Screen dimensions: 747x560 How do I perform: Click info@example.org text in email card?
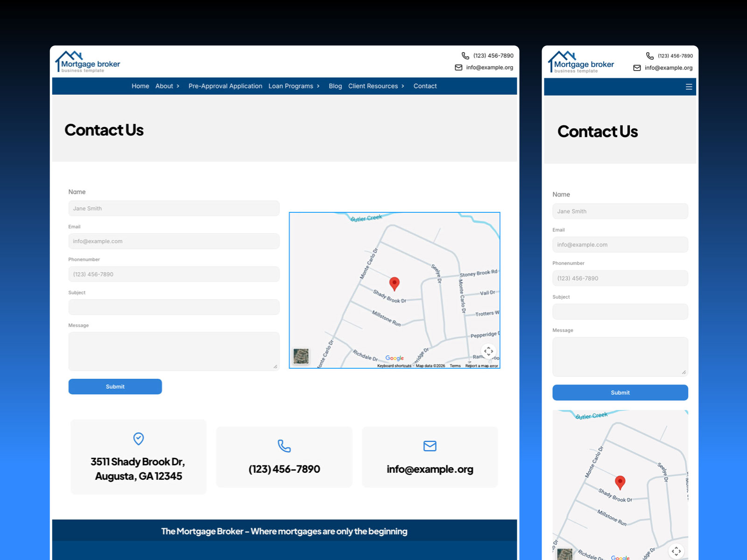pyautogui.click(x=430, y=469)
